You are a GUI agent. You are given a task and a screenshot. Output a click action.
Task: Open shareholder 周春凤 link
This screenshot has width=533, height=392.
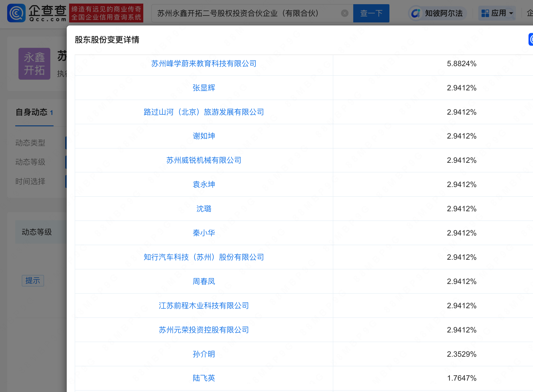click(x=204, y=282)
